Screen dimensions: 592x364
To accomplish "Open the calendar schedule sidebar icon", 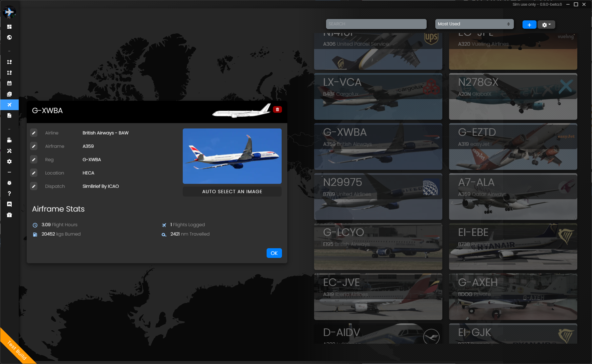I will coord(9,83).
